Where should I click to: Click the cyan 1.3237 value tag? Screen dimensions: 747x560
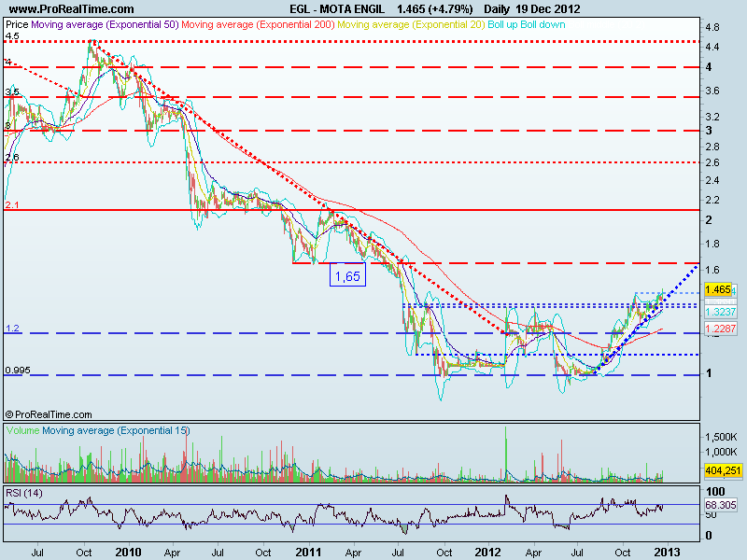tap(720, 312)
